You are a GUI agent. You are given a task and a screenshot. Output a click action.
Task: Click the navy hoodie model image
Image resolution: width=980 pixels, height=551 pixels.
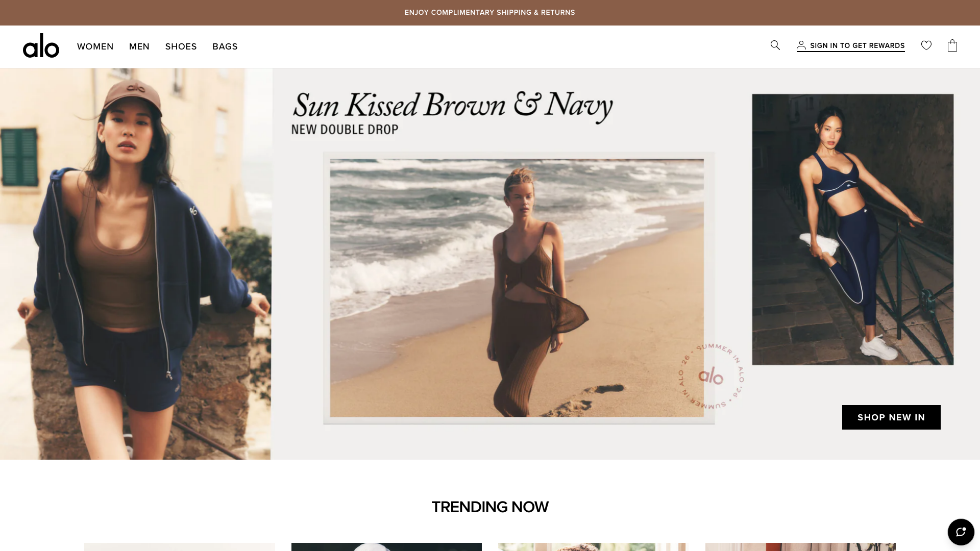[x=136, y=264]
